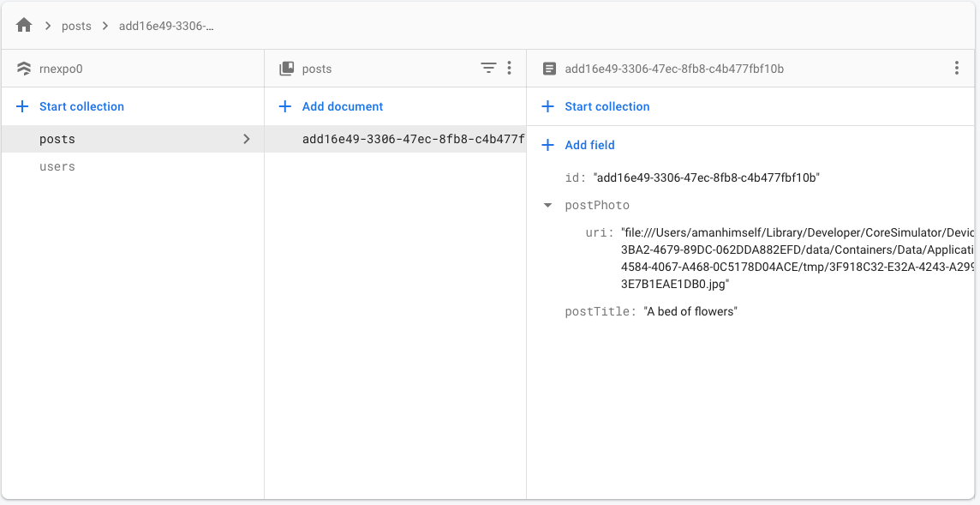
Task: Open the posts breadcrumb dropdown path
Action: click(76, 26)
